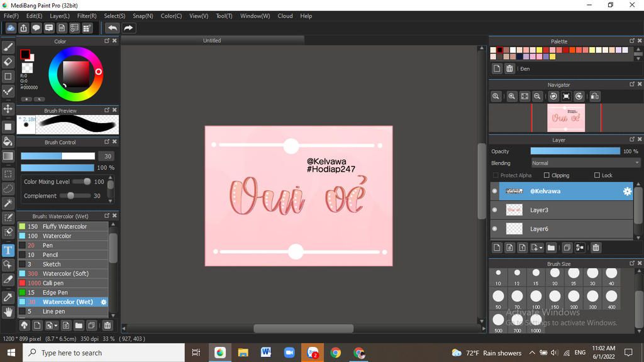Select the Magic Wand tool

pyautogui.click(x=8, y=203)
